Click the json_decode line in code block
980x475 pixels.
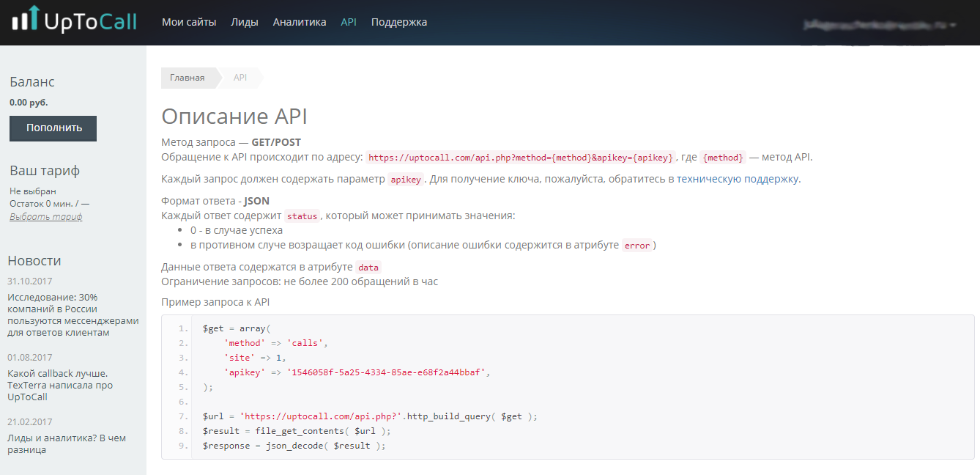click(294, 446)
